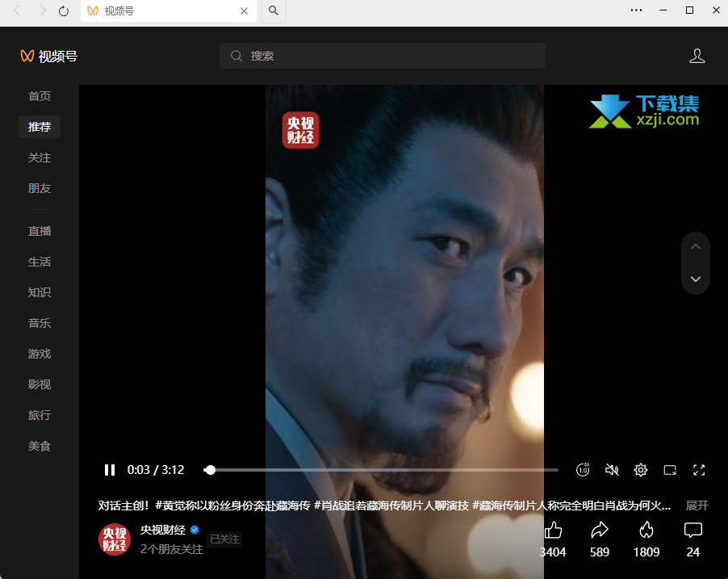Click the hashtag #肖战追着藏海传制片人聊演技
This screenshot has height=579, width=728.
pyautogui.click(x=391, y=506)
